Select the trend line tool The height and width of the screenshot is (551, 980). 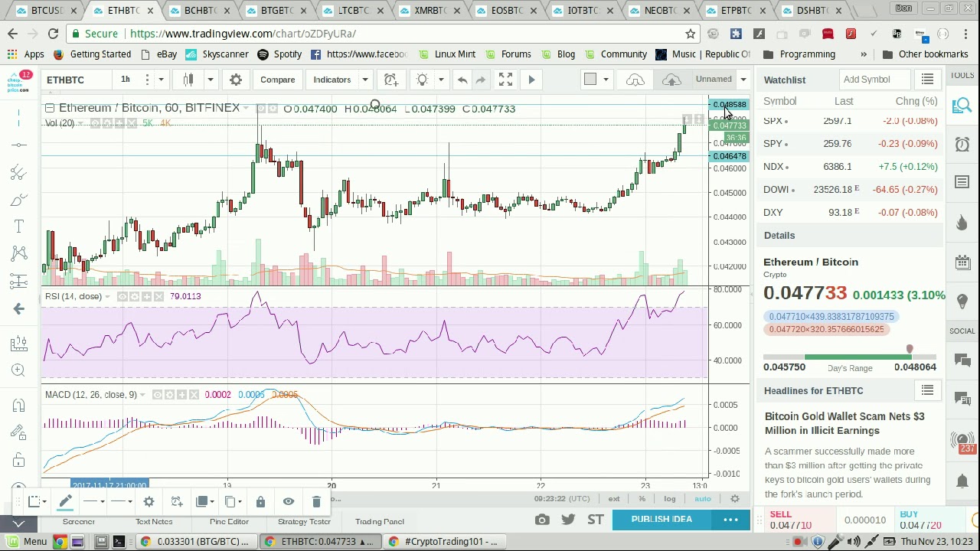pos(19,145)
